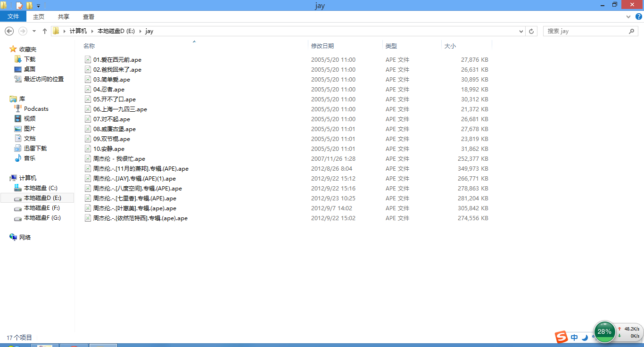Click the 2012/9/7 14:02 modified date

[x=331, y=208]
